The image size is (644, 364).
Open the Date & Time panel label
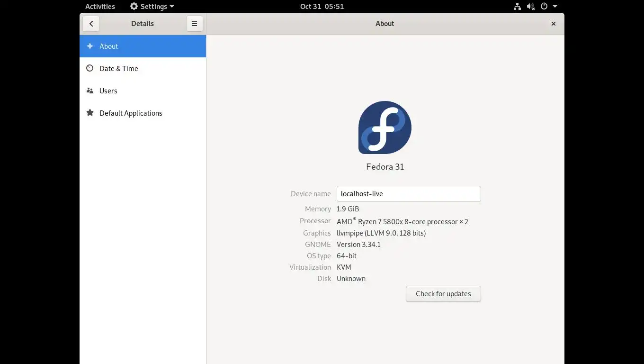[119, 68]
